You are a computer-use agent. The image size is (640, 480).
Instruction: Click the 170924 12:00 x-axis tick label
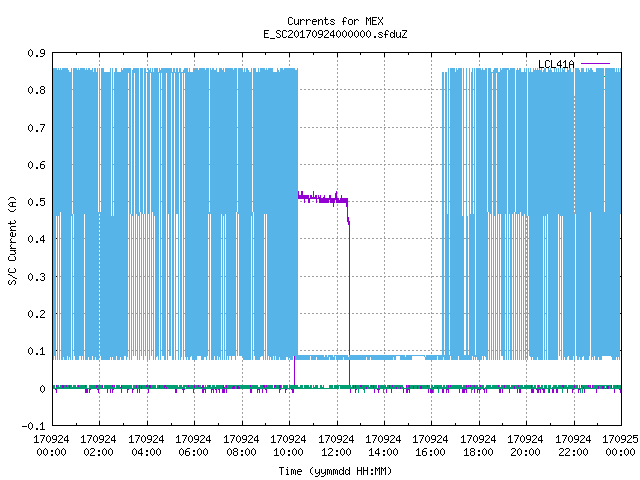(x=336, y=446)
